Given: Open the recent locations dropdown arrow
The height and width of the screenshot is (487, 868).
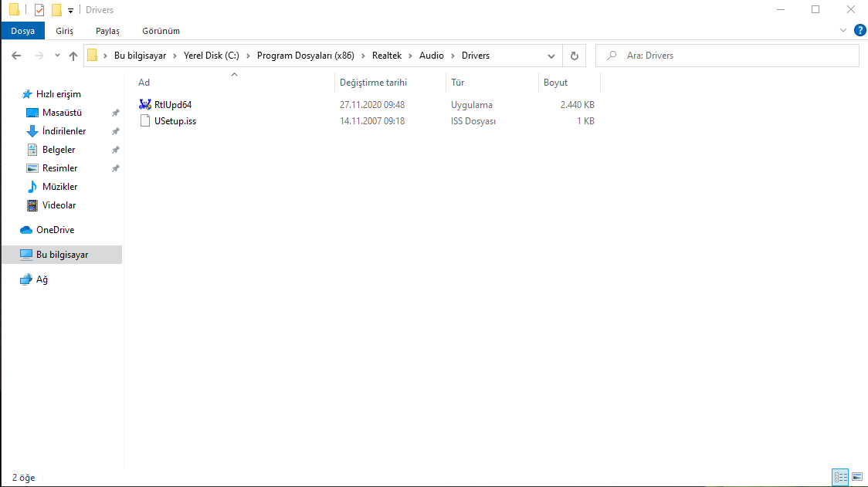Looking at the screenshot, I should 57,56.
